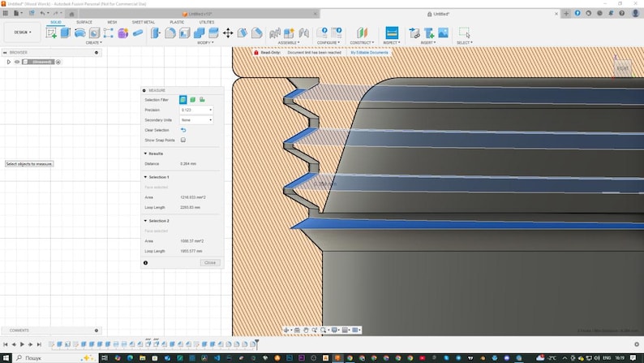Expand the Unsaved browser tree node

9,62
